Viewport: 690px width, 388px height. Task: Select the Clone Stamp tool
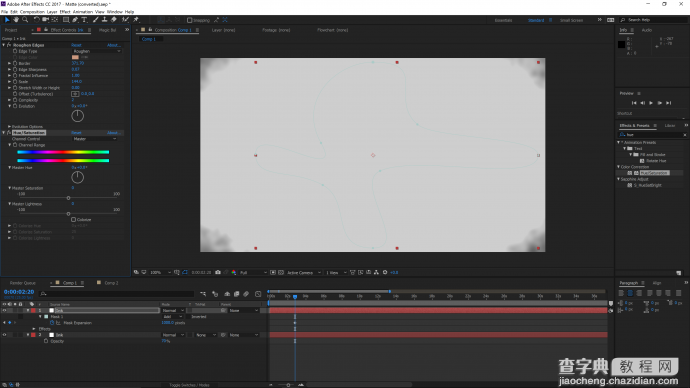pos(104,20)
